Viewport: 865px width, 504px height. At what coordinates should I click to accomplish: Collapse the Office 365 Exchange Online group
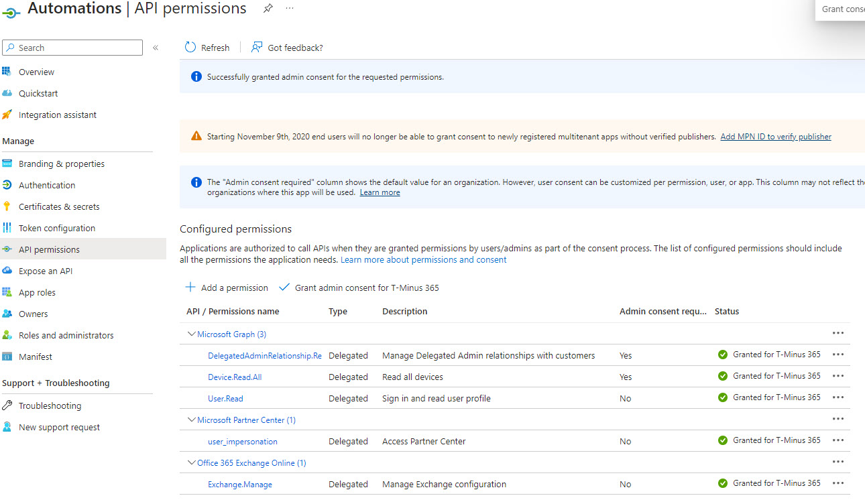coord(192,462)
